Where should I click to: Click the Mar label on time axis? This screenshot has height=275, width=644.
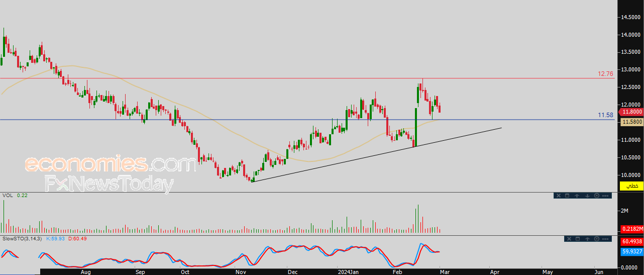[x=445, y=272]
